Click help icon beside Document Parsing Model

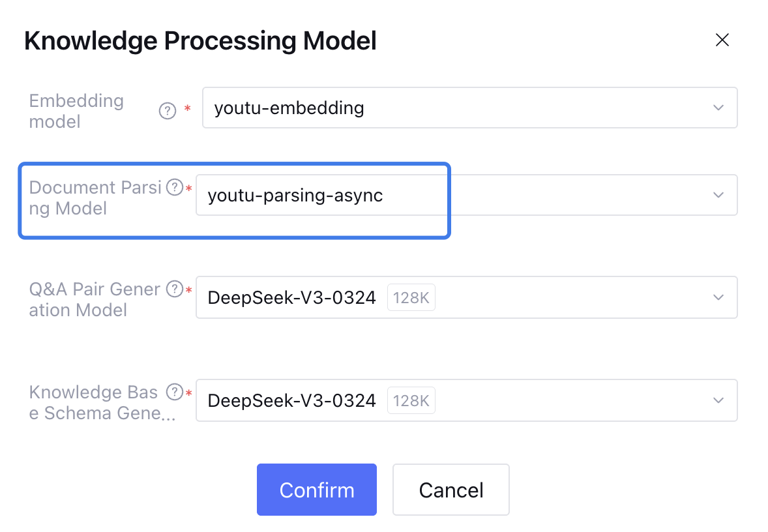point(174,188)
